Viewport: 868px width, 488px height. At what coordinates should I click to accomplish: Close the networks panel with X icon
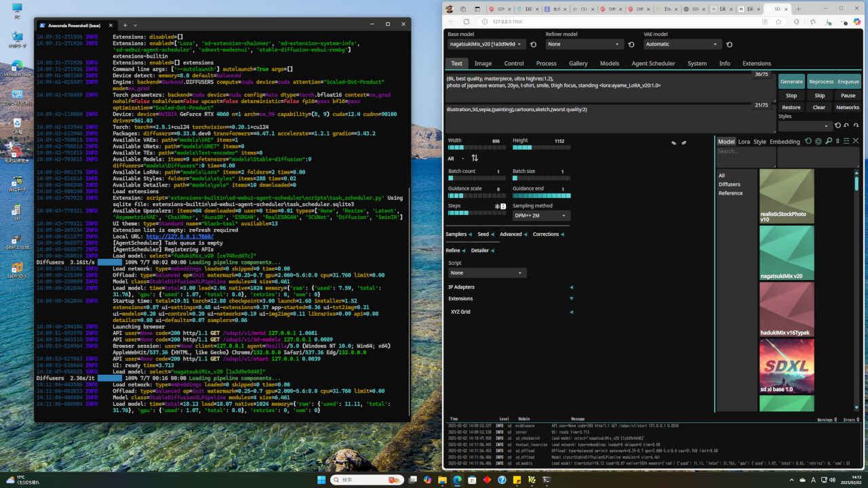[856, 141]
